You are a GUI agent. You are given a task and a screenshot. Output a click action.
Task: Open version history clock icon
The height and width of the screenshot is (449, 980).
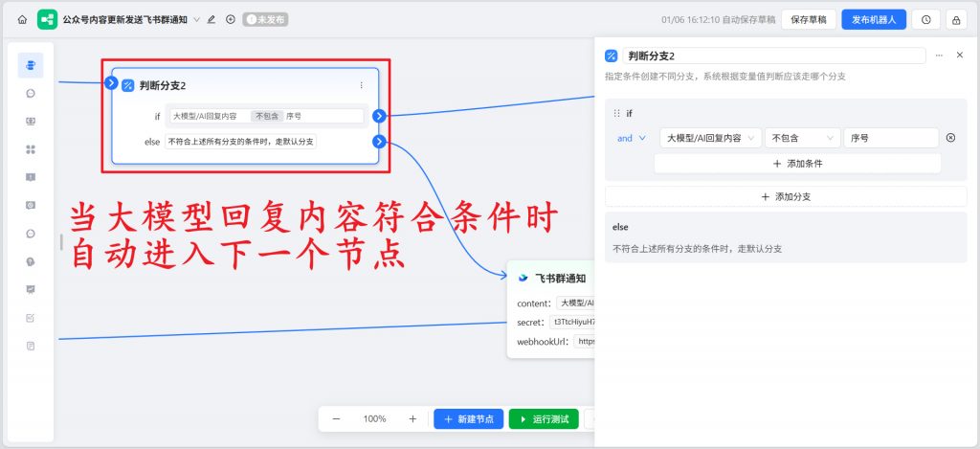pos(925,19)
